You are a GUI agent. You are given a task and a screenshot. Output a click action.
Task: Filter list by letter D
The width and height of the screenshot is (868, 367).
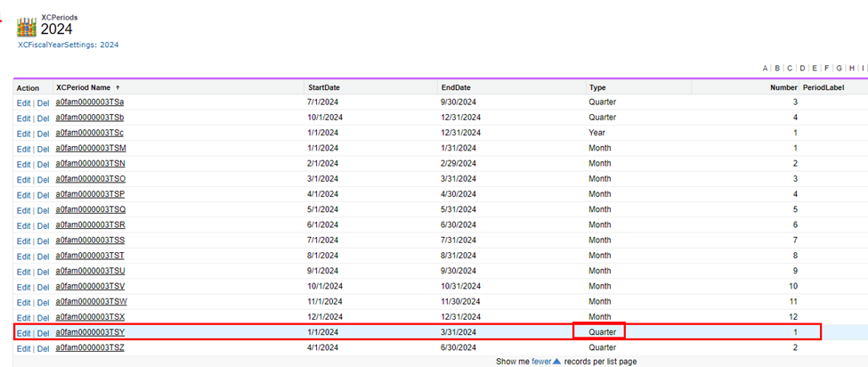click(803, 68)
